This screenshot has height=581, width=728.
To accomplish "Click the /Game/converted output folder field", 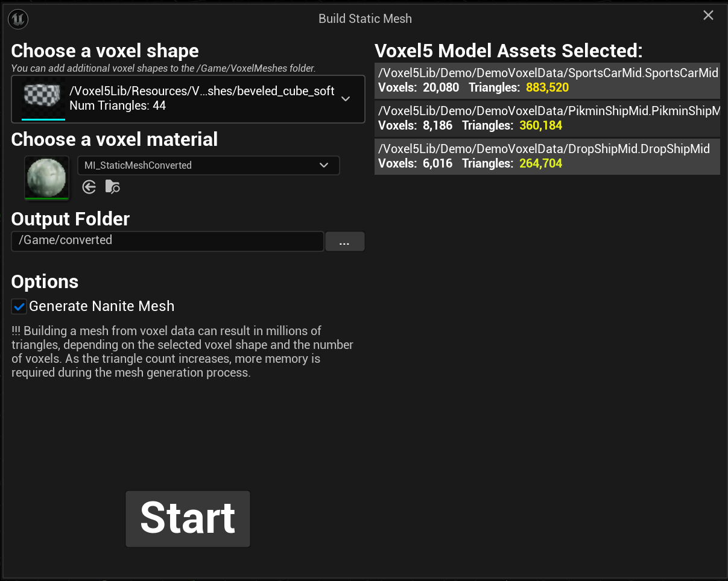I will (x=168, y=241).
